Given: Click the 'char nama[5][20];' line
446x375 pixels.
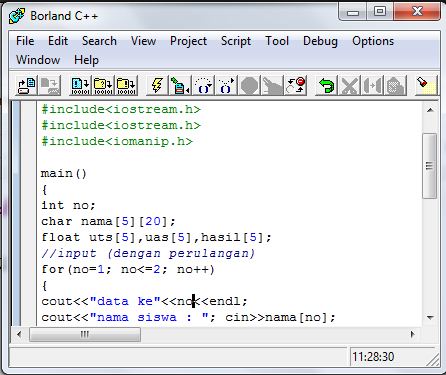Looking at the screenshot, I should click(x=108, y=221).
